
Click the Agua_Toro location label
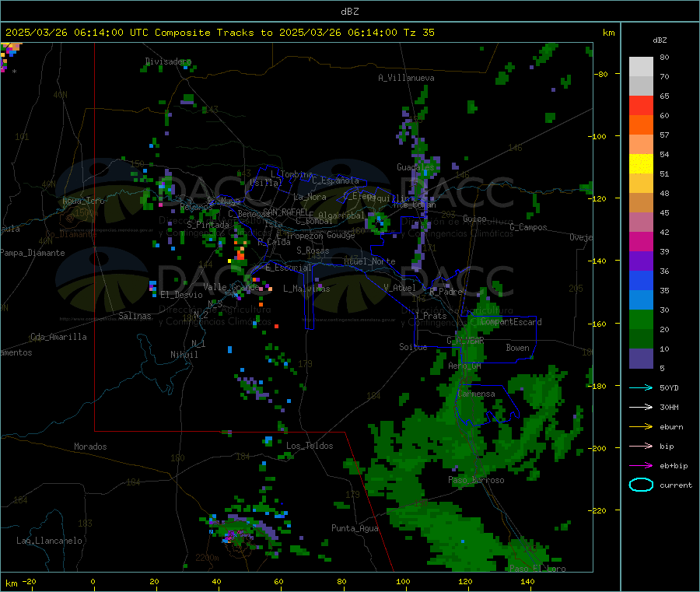point(83,201)
